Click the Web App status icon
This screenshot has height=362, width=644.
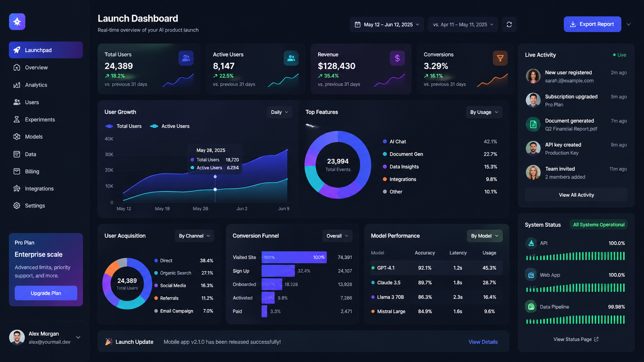[x=531, y=275]
